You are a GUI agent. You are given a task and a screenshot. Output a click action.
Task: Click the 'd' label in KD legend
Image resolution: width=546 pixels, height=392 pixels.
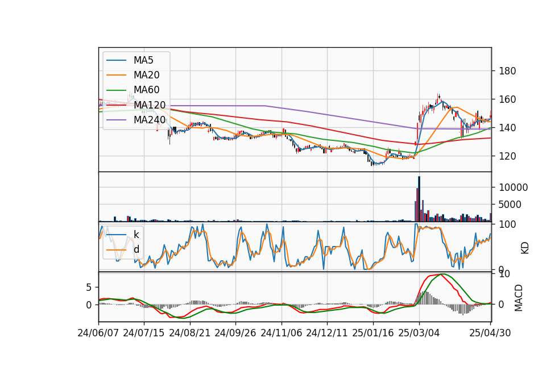coord(136,249)
